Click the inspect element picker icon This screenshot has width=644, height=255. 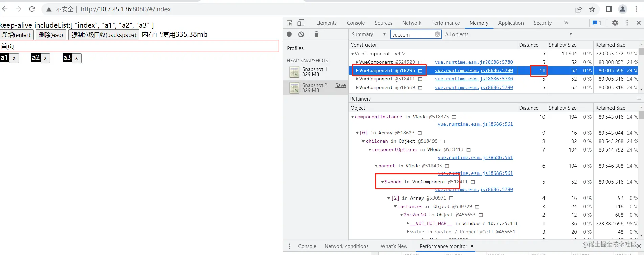click(289, 23)
